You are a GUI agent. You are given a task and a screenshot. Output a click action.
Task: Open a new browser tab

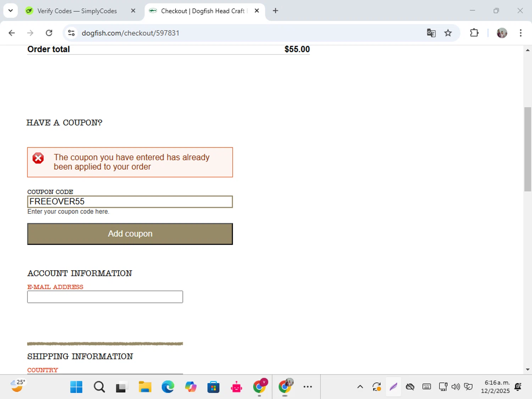click(x=276, y=11)
